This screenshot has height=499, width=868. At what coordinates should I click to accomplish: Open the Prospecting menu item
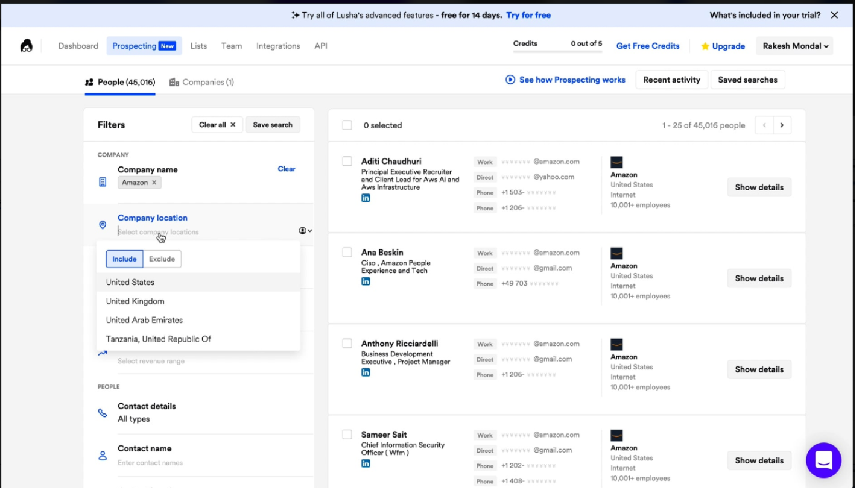click(144, 46)
